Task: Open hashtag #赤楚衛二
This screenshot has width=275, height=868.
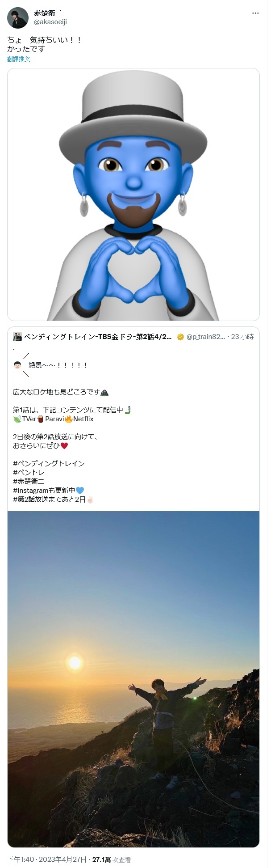Action: pos(29,481)
